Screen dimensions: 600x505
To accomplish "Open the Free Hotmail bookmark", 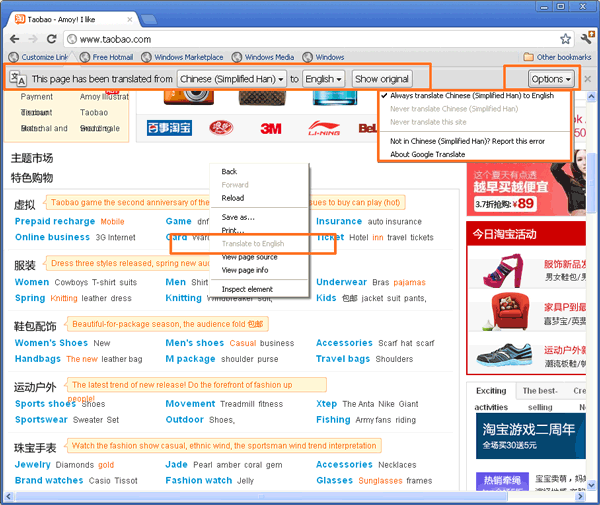I will pos(105,57).
